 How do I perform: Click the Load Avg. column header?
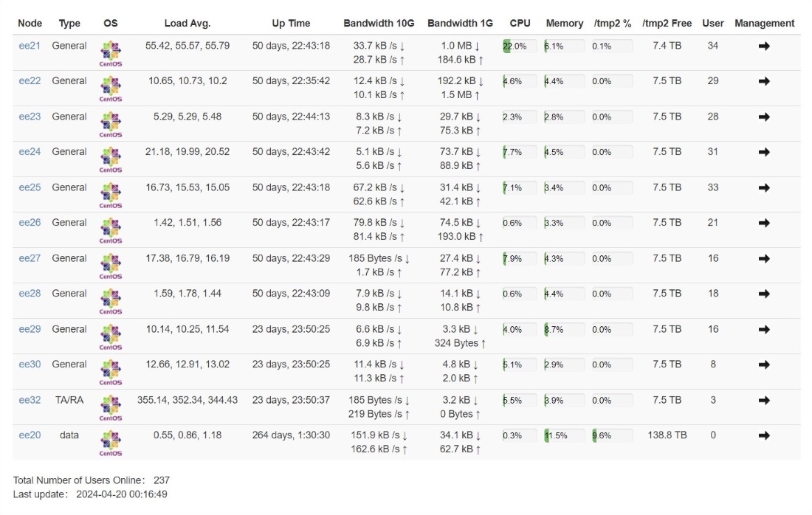point(187,24)
